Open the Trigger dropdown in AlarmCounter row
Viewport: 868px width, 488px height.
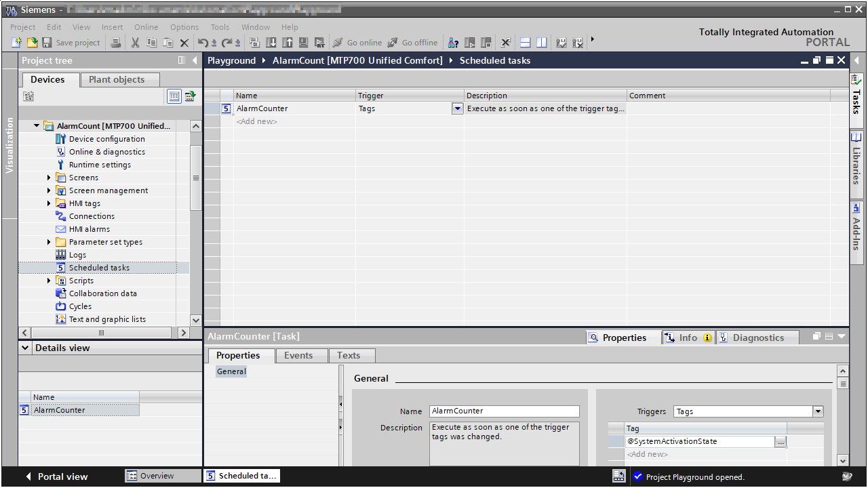[x=458, y=108]
